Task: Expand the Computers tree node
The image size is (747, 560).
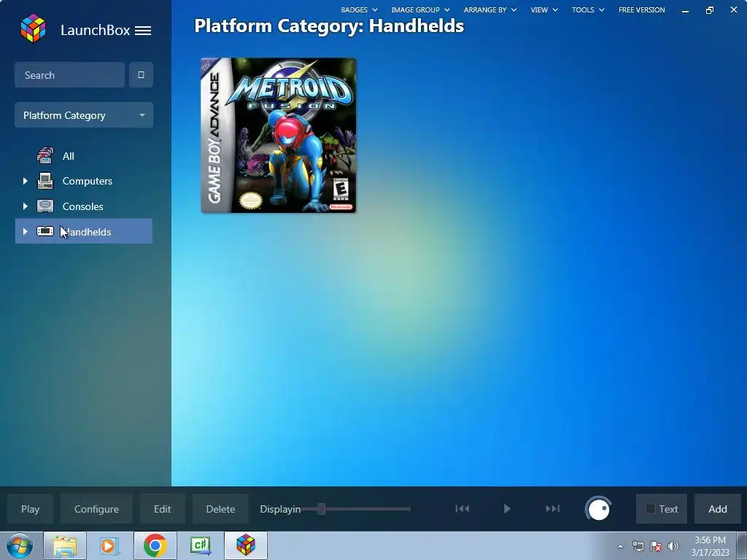Action: click(x=26, y=181)
